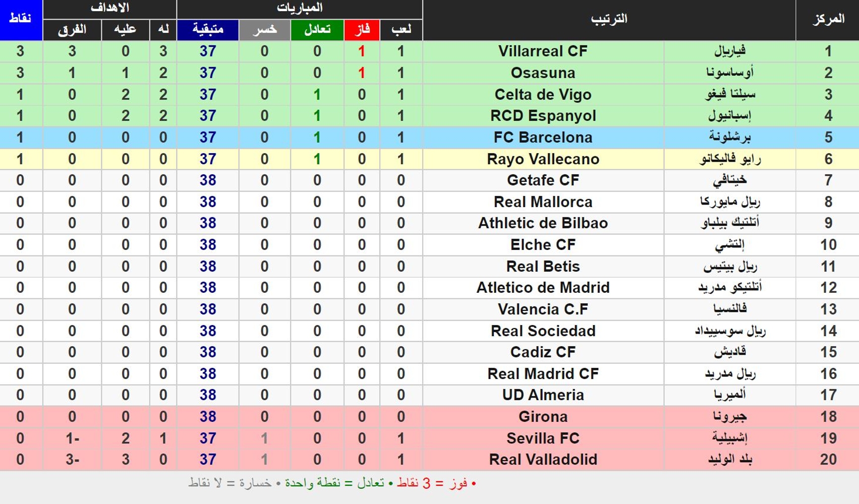Select the green تعادل draws column header

tap(317, 30)
